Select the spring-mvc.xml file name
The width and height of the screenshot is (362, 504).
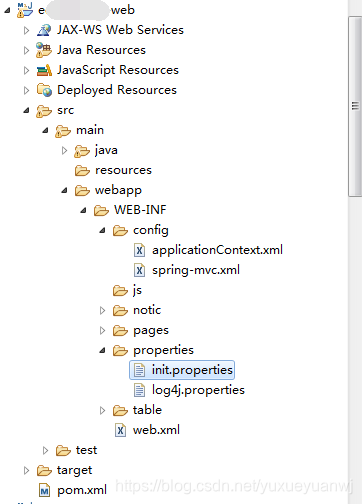(x=196, y=270)
